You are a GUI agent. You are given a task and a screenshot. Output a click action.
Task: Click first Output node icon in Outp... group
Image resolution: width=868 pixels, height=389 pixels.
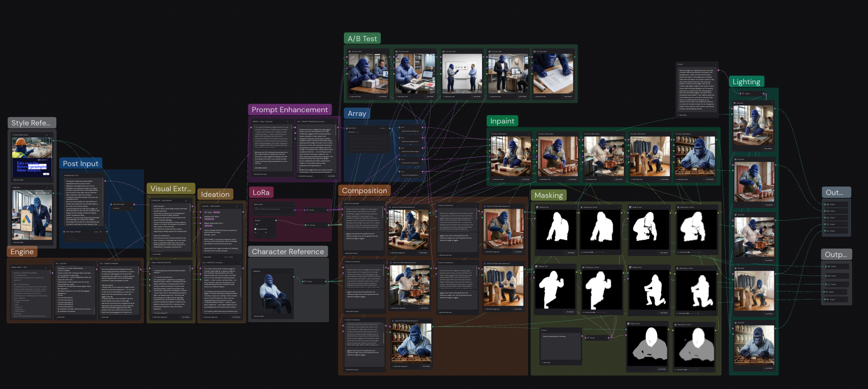(828, 266)
